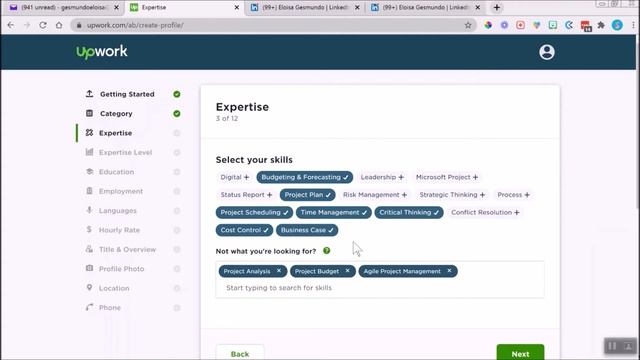
Task: Open Chrome three-dot menu
Action: pyautogui.click(x=633, y=25)
